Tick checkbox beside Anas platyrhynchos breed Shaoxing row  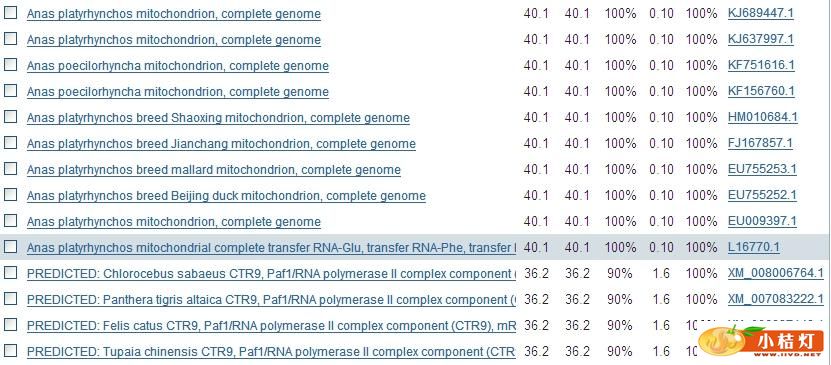coord(11,117)
